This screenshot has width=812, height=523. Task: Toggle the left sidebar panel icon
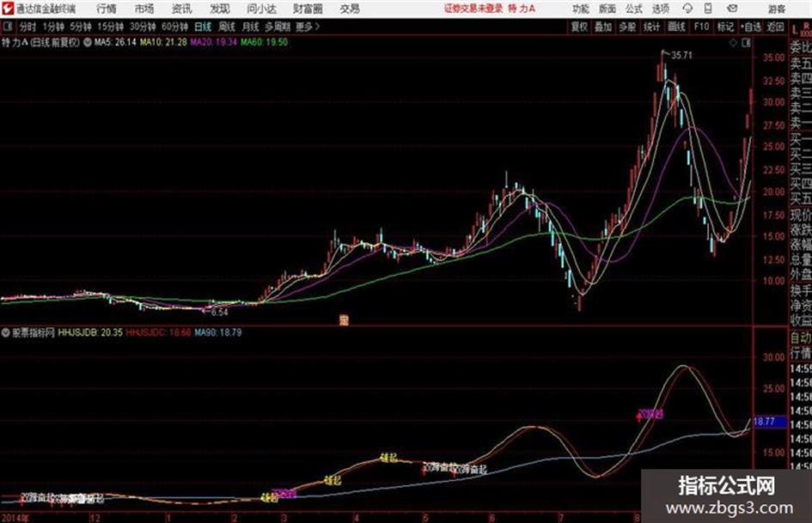tap(7, 27)
